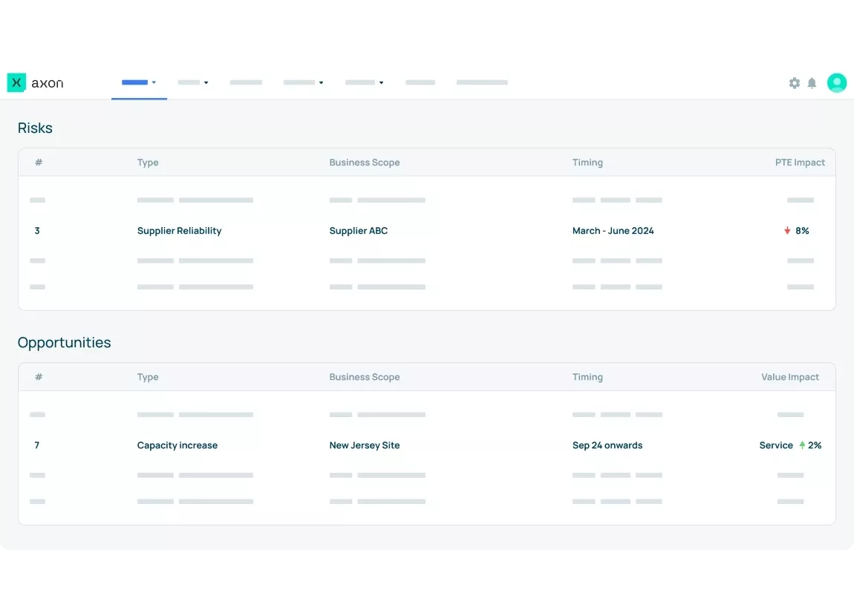This screenshot has width=854, height=616.
Task: Open settings with the gear icon
Action: [x=795, y=82]
